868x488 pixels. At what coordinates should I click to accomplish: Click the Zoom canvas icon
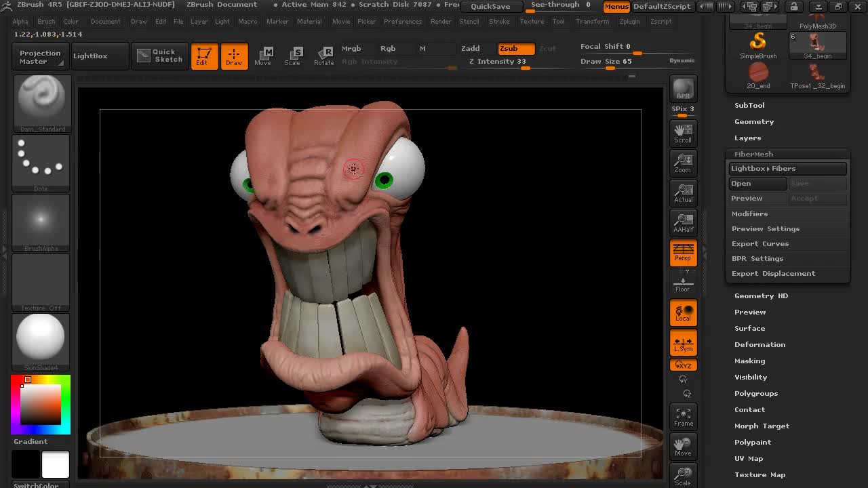click(683, 163)
